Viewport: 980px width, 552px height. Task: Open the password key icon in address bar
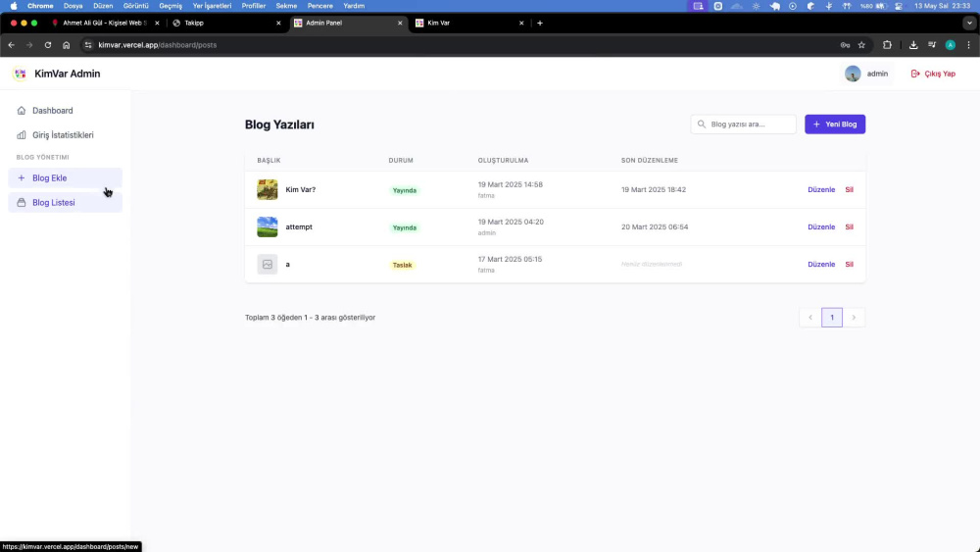845,45
